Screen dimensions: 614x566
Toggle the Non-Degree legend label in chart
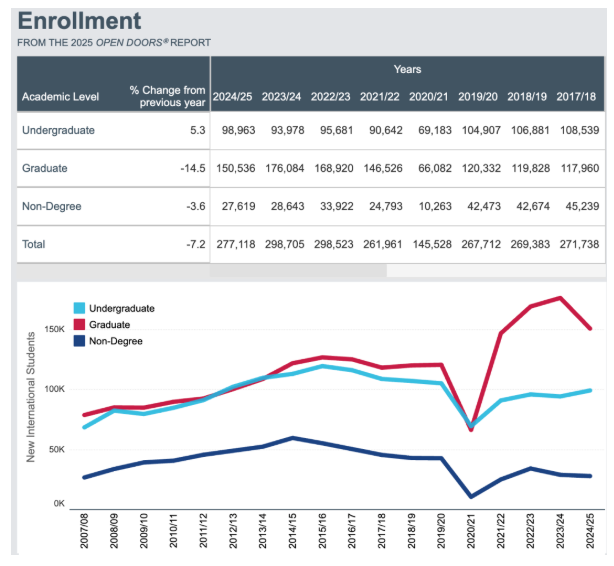click(x=116, y=341)
